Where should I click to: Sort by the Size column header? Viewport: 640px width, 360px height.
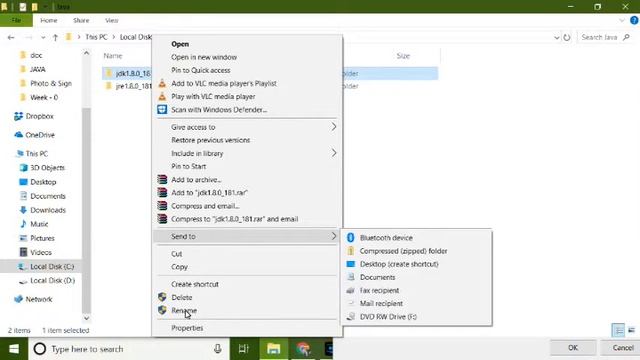403,56
